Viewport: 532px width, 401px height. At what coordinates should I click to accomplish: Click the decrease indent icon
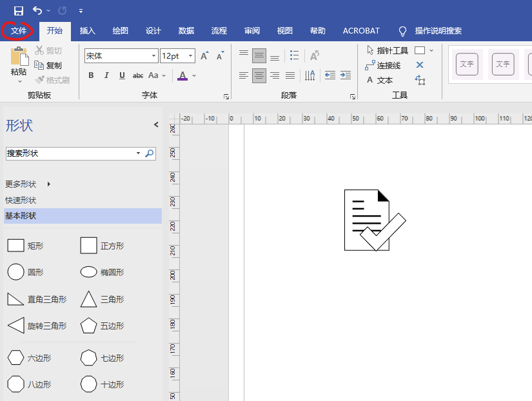click(330, 75)
